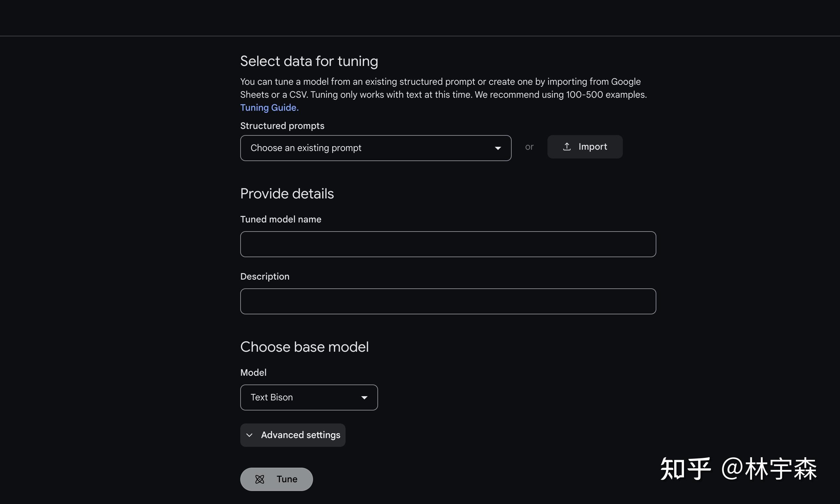Click the chevron icon beside Advanced settings

[250, 435]
